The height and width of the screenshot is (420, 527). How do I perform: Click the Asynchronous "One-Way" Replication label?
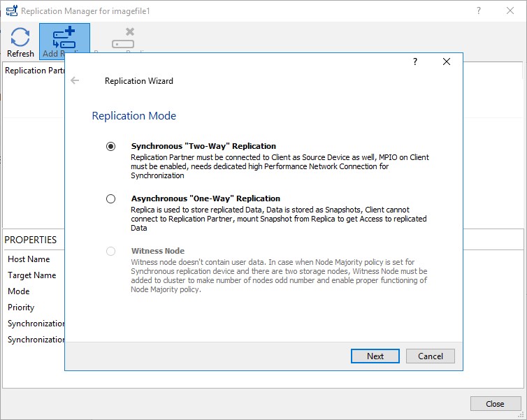point(205,198)
